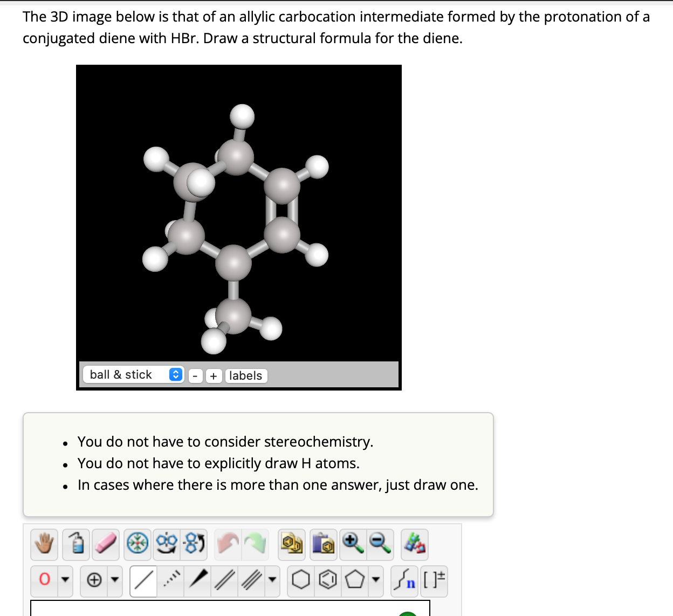Toggle the single bond tool
Image resolution: width=673 pixels, height=616 pixels.
tap(143, 581)
